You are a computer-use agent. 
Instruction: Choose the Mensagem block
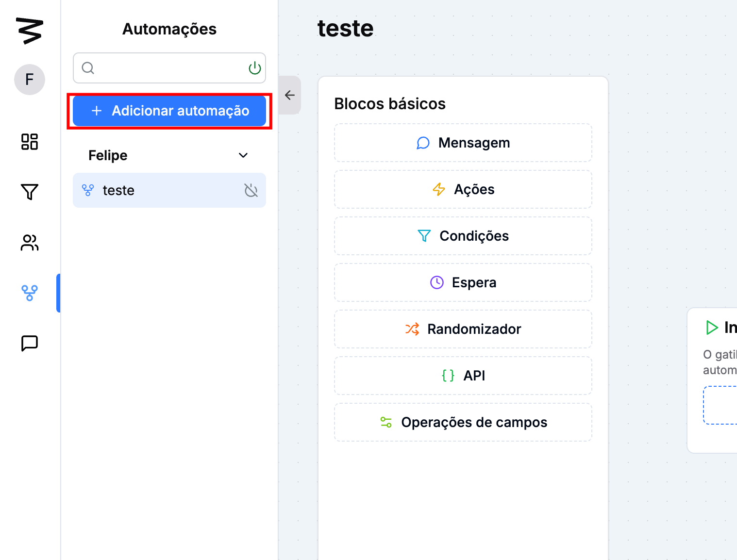(x=463, y=143)
